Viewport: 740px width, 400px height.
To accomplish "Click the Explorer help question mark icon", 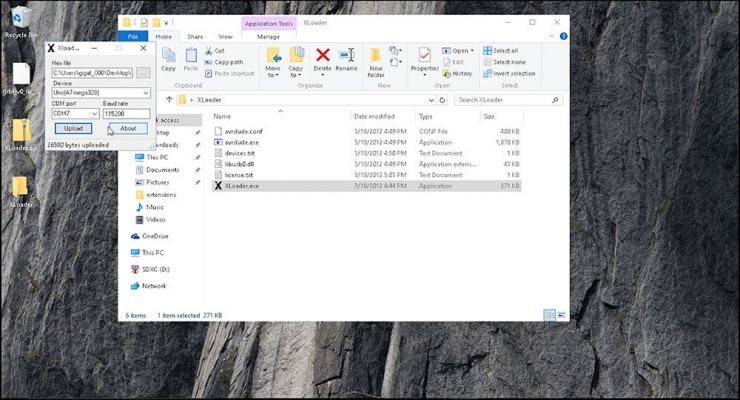I will click(x=563, y=36).
